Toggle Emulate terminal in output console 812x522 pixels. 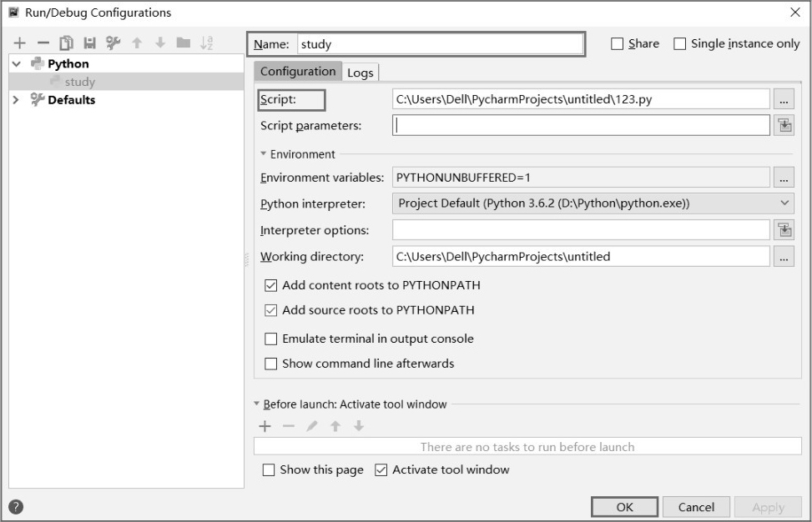(x=271, y=339)
